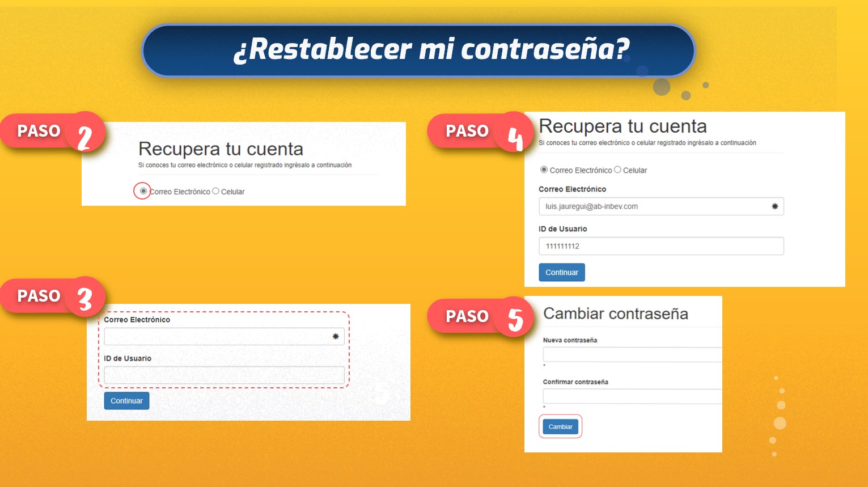Select the Celular radio button in Paso 2
The image size is (868, 487).
click(x=214, y=192)
